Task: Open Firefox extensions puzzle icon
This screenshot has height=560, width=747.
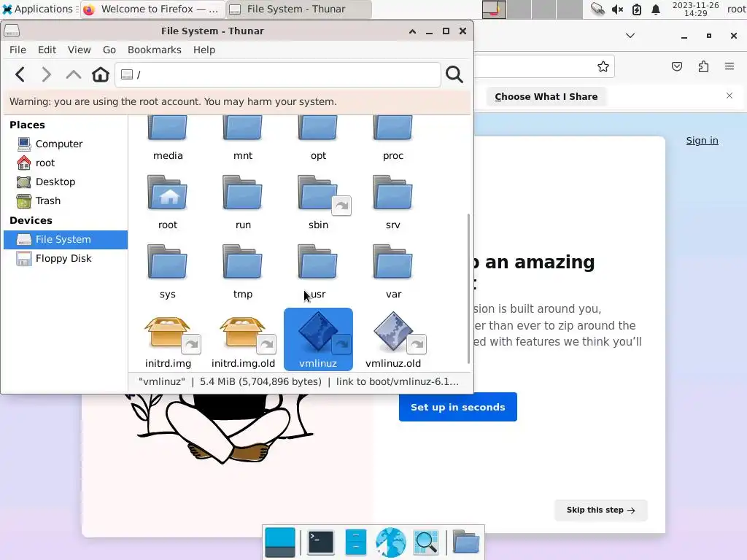Action: pos(704,66)
